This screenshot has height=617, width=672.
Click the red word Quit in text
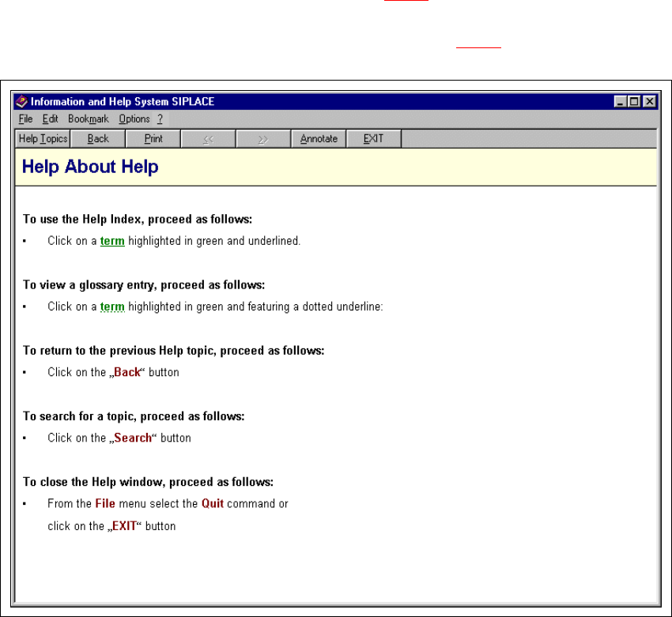(213, 503)
